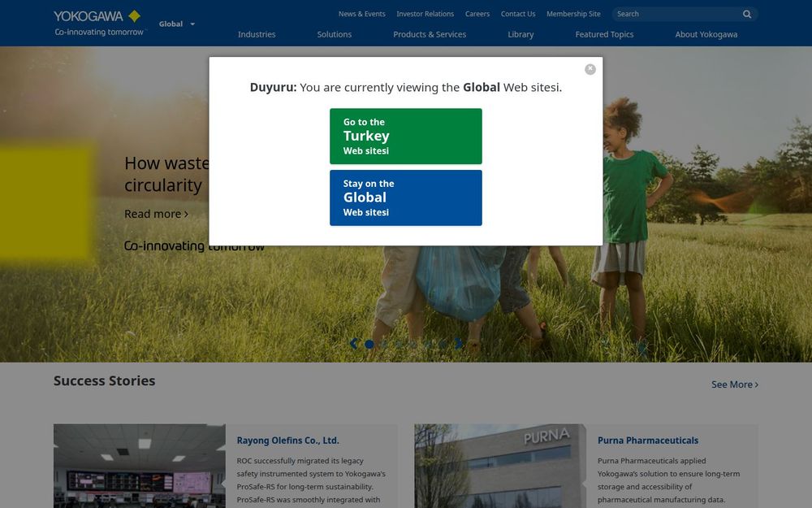This screenshot has height=508, width=812.
Task: Click the Search input field
Action: (x=677, y=14)
